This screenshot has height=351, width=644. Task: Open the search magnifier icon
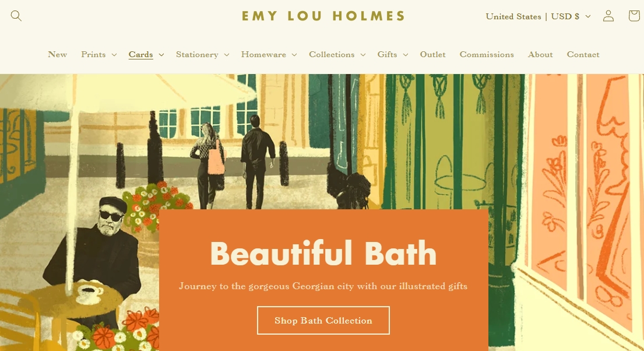point(16,16)
